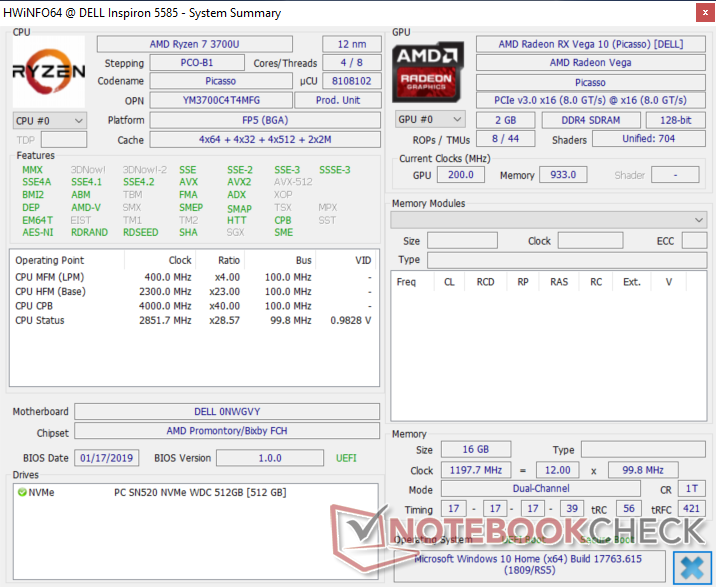
Task: Click the 1T command rate value
Action: (691, 488)
